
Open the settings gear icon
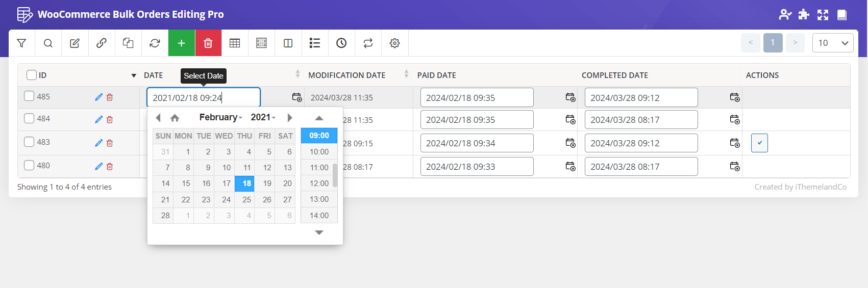click(x=394, y=43)
